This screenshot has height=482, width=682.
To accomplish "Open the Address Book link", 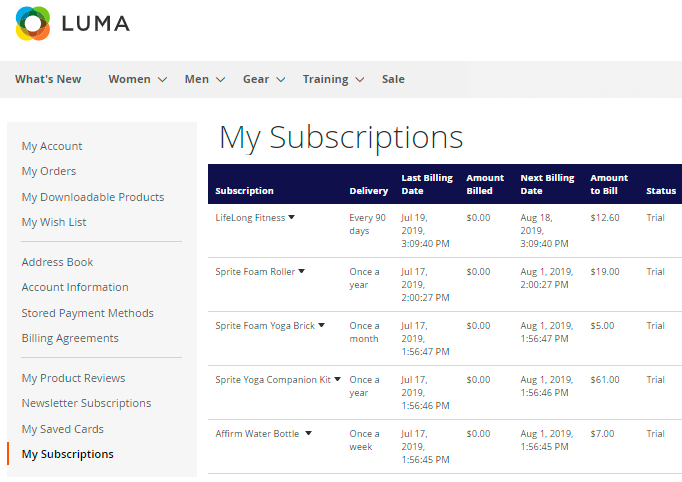I will (x=57, y=262).
